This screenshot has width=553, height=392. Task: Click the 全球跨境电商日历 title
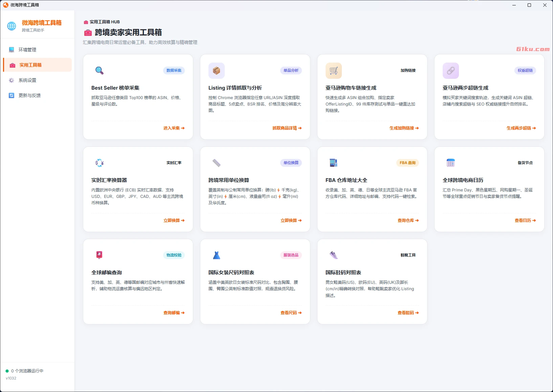(463, 180)
